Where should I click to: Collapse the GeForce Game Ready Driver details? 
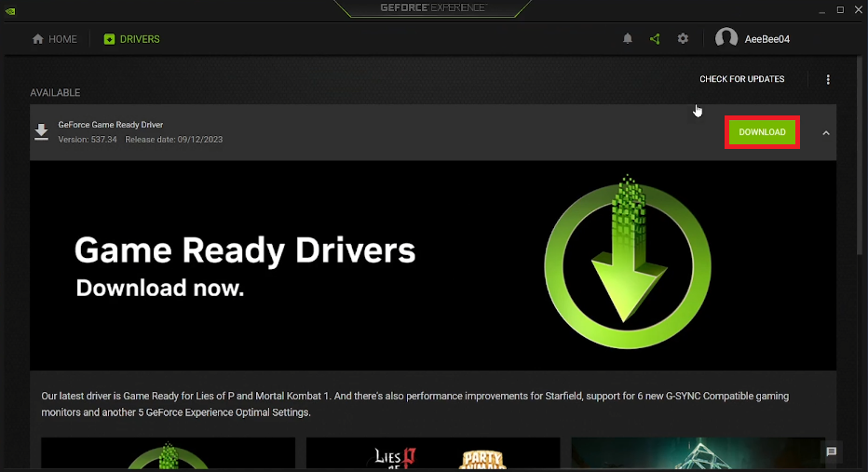click(825, 133)
